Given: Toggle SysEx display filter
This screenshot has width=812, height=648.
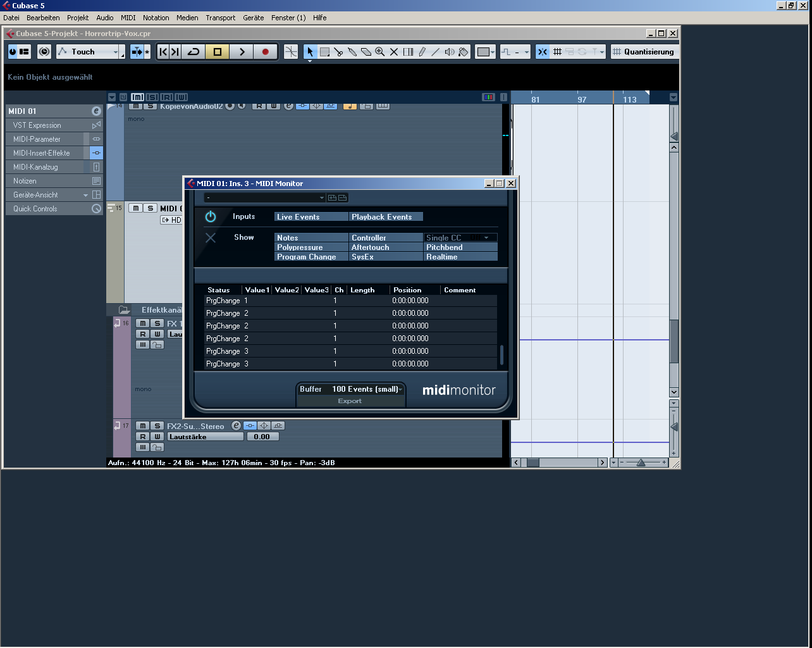Looking at the screenshot, I should click(x=386, y=257).
